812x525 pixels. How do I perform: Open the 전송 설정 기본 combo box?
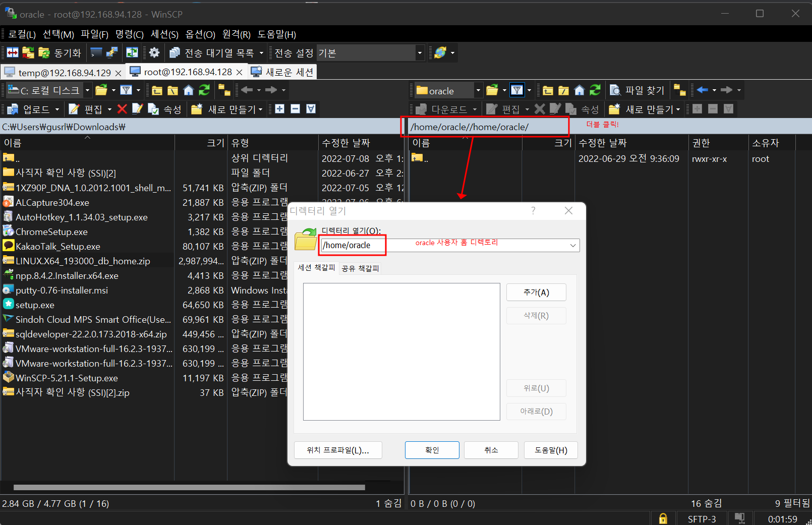[370, 52]
